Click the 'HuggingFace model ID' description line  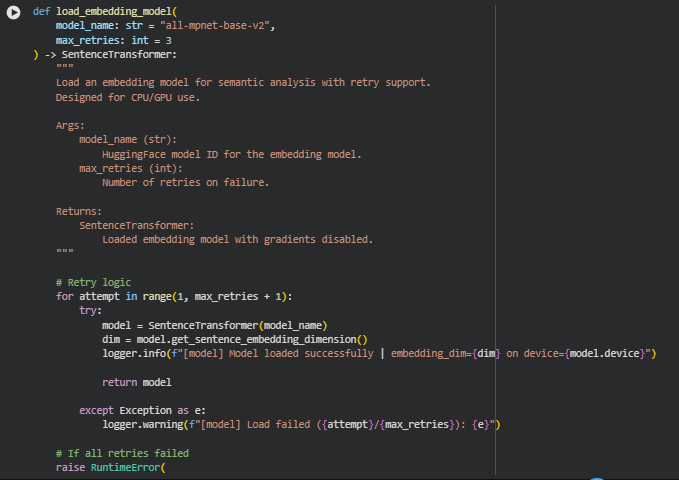click(231, 155)
